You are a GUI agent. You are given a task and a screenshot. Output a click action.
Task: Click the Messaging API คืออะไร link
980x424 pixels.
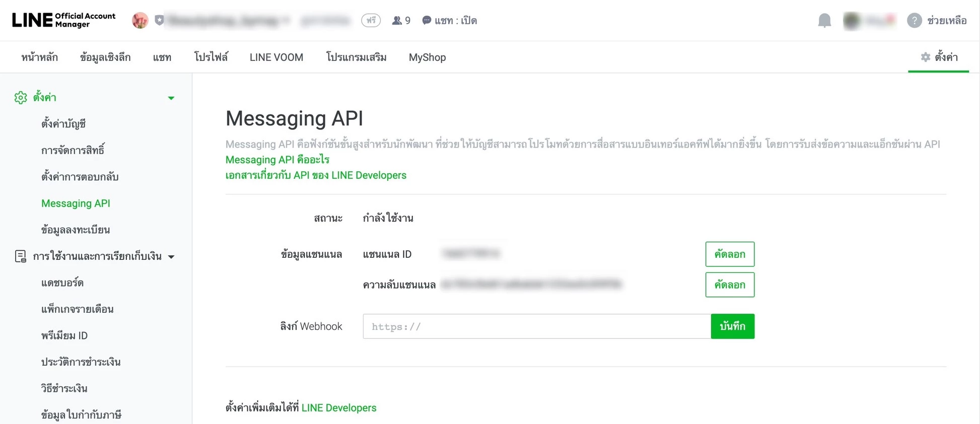[277, 160]
